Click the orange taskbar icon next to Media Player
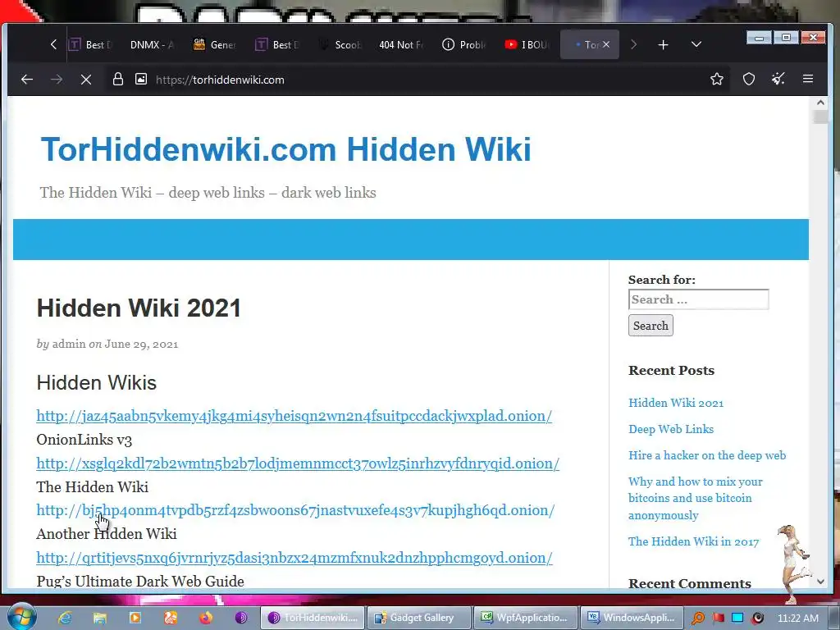 tap(171, 618)
